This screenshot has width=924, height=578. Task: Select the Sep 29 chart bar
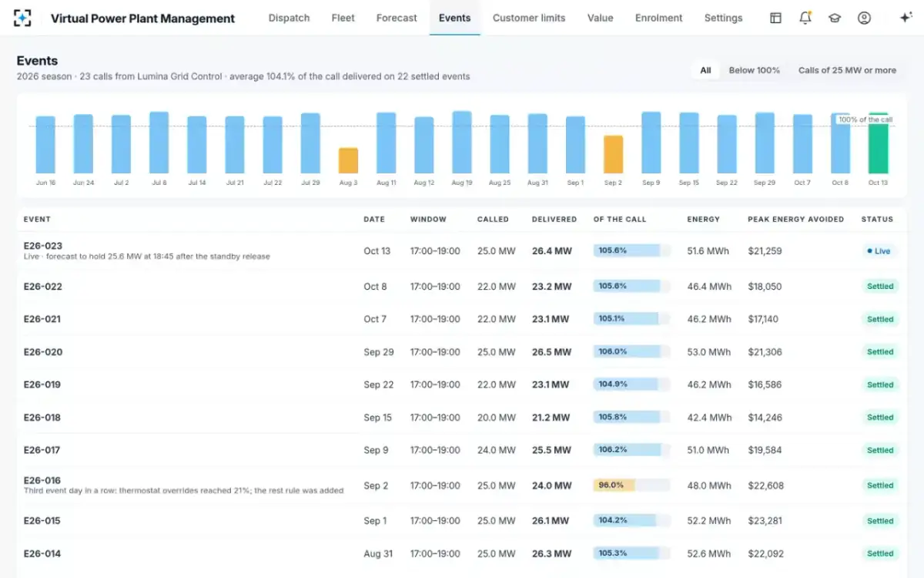(x=765, y=143)
